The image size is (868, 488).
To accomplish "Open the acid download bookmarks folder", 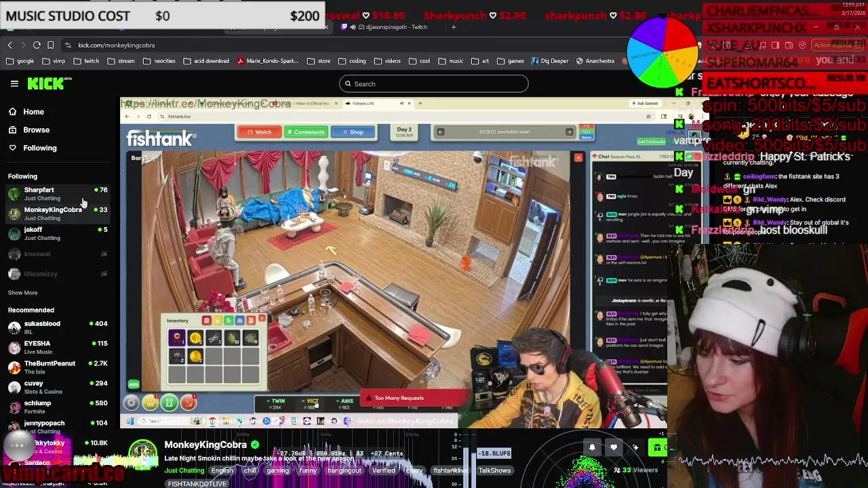I will point(206,61).
